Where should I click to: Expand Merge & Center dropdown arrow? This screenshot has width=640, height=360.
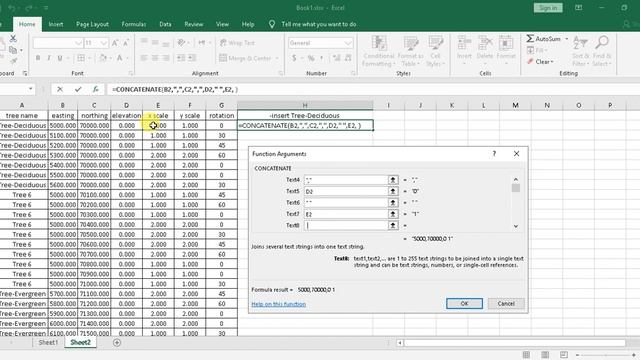277,58
